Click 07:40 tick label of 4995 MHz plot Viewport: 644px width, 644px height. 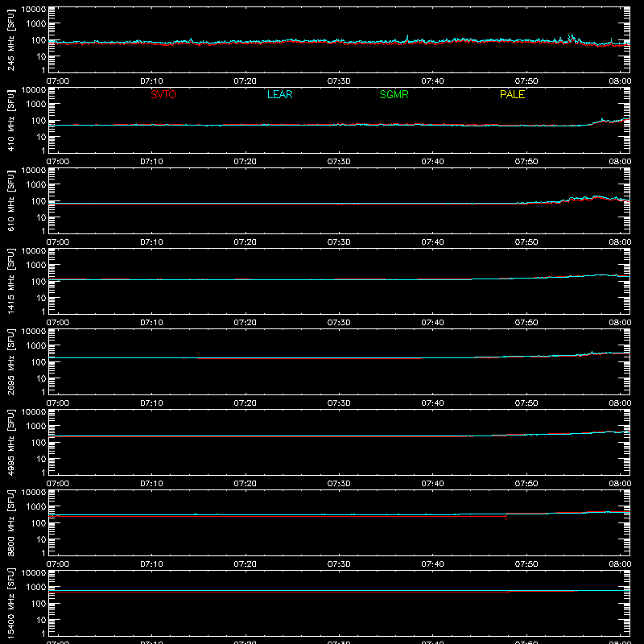432,484
